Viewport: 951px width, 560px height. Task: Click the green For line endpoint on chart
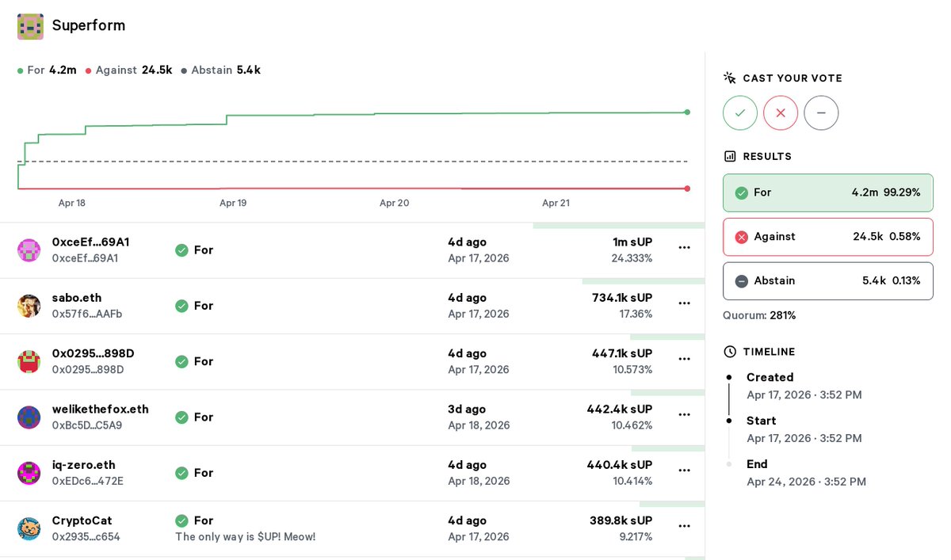(x=687, y=112)
